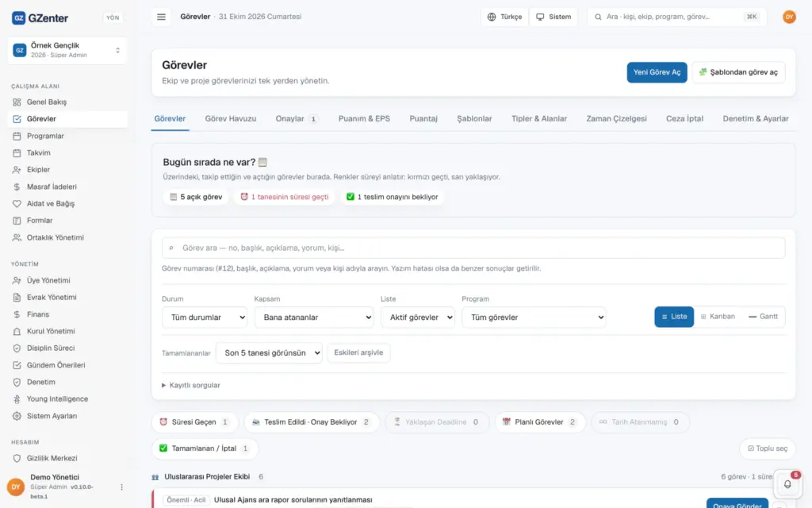Click the Gizlilik Merkezi shield icon
812x508 pixels.
click(x=17, y=458)
